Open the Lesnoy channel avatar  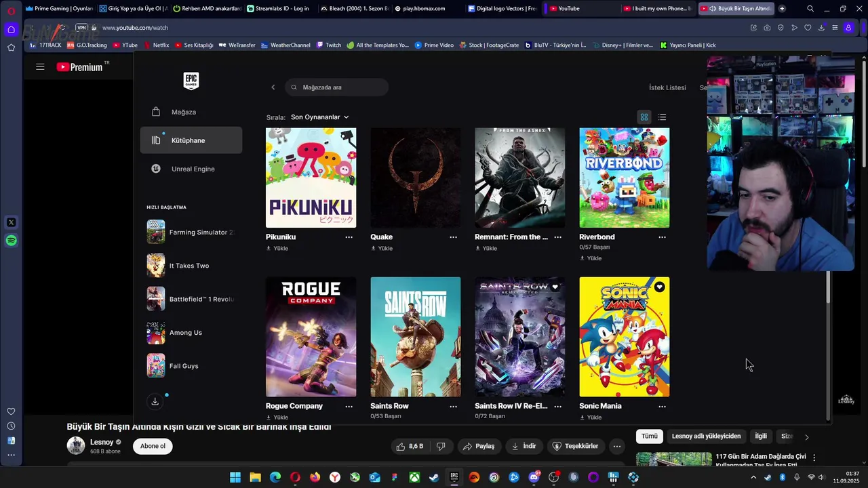76,445
